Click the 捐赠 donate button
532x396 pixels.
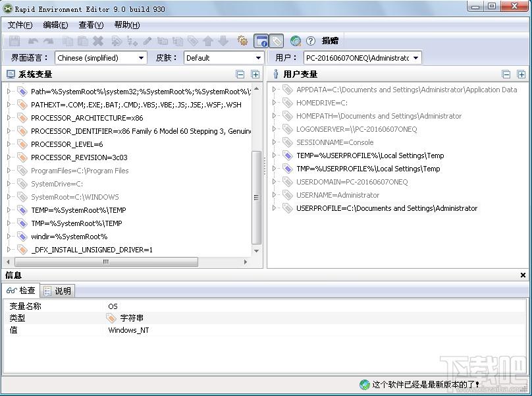click(330, 41)
